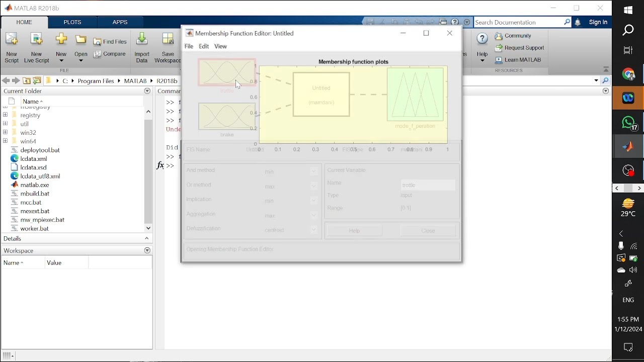Click R2018b in the folder path
The height and width of the screenshot is (362, 644).
point(167,81)
